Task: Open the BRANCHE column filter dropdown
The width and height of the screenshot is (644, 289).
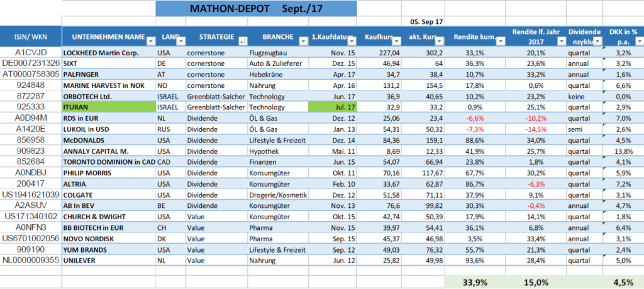Action: (304, 41)
